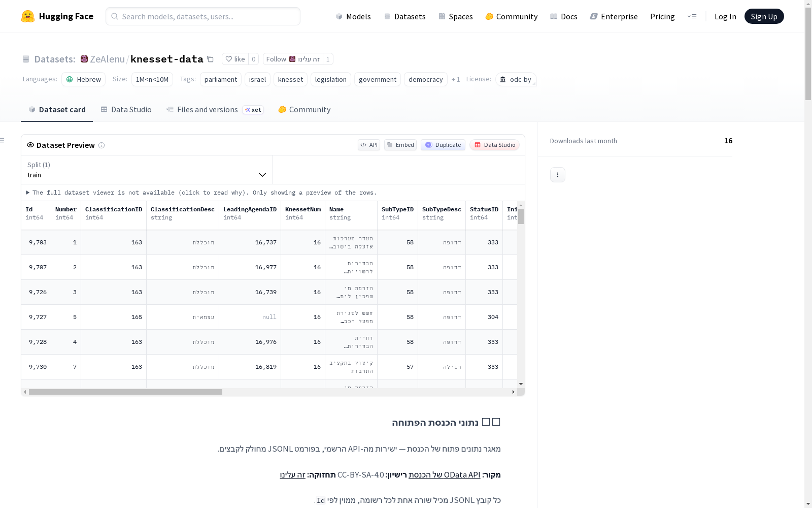Click the table's vertical scrollbar thumb
The image size is (812, 508).
point(521,216)
